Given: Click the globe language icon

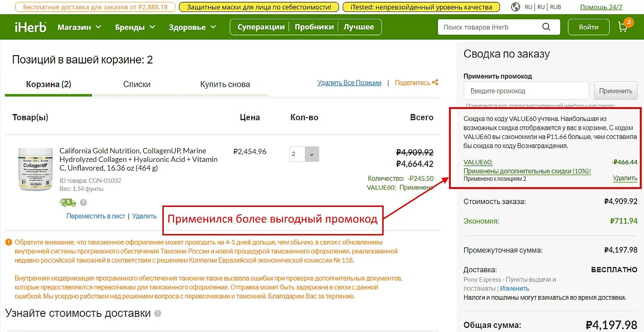Looking at the screenshot, I should tap(516, 7).
